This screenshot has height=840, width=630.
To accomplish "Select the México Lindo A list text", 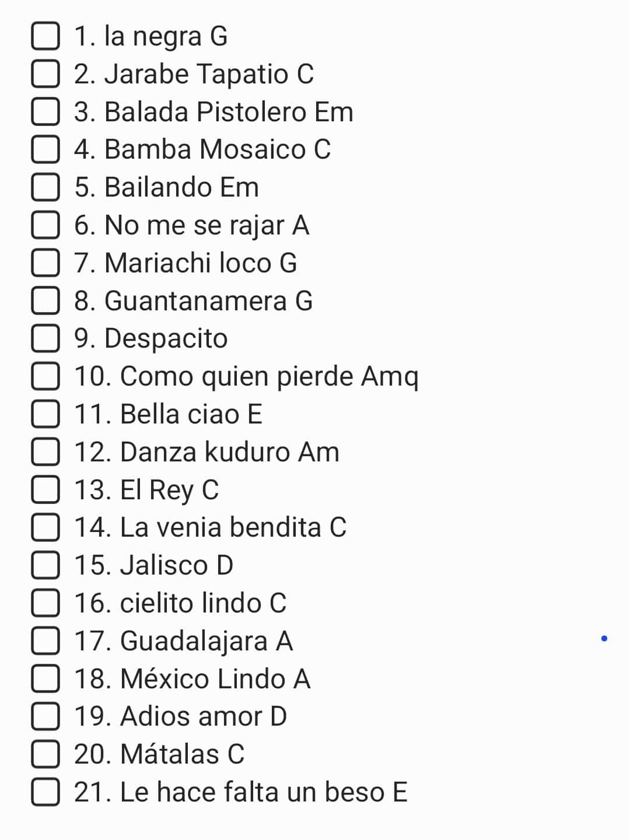I will coord(192,679).
